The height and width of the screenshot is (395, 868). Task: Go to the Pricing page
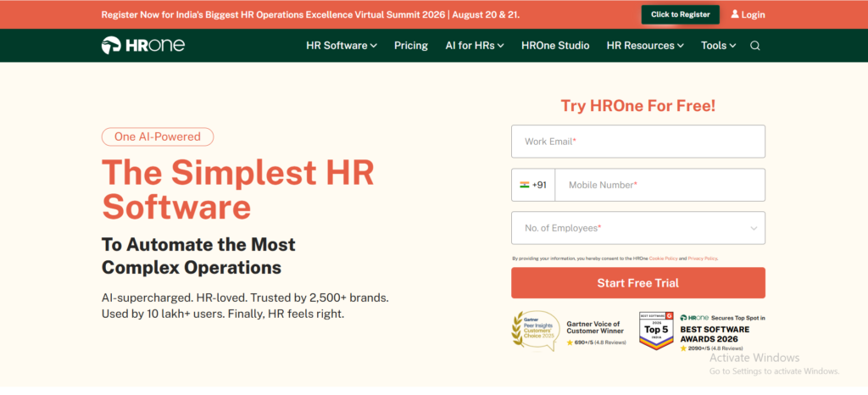[x=411, y=46]
